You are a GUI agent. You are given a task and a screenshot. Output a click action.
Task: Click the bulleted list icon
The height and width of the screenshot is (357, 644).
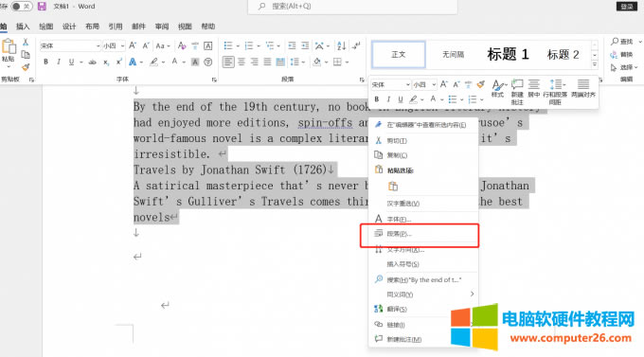(x=228, y=45)
